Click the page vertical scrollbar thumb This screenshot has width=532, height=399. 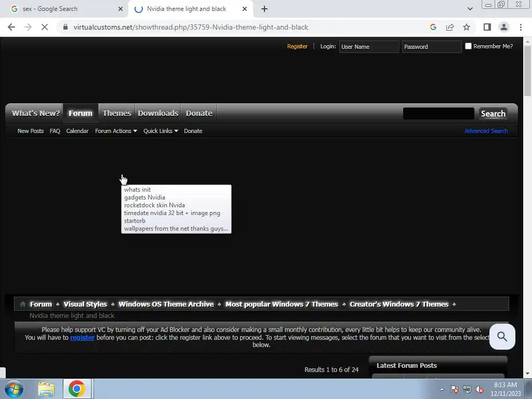pyautogui.click(x=527, y=71)
